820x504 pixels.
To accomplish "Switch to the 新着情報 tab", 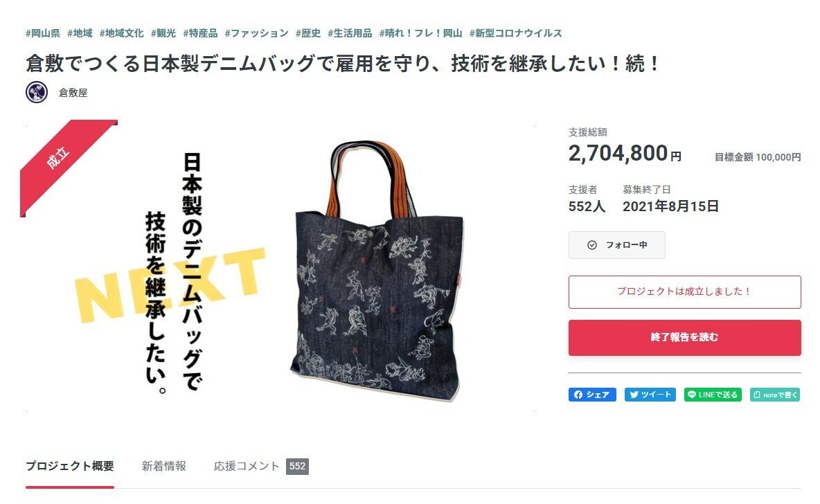I will pyautogui.click(x=163, y=466).
